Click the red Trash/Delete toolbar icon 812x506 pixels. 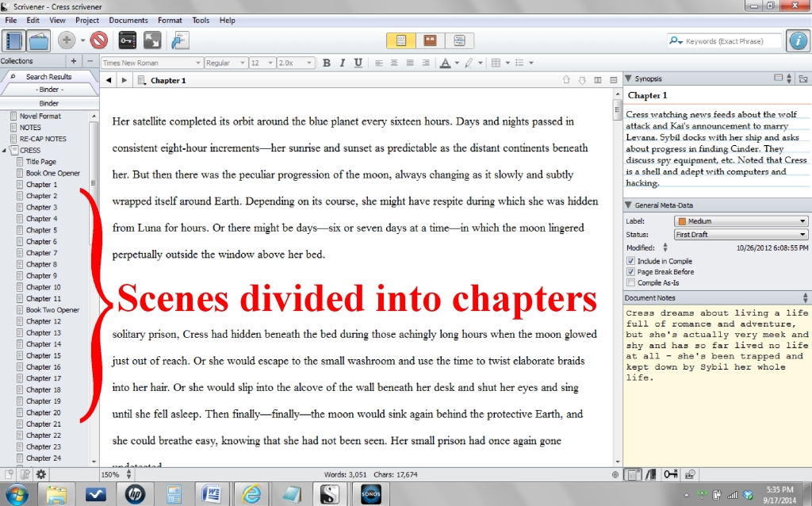coord(99,40)
